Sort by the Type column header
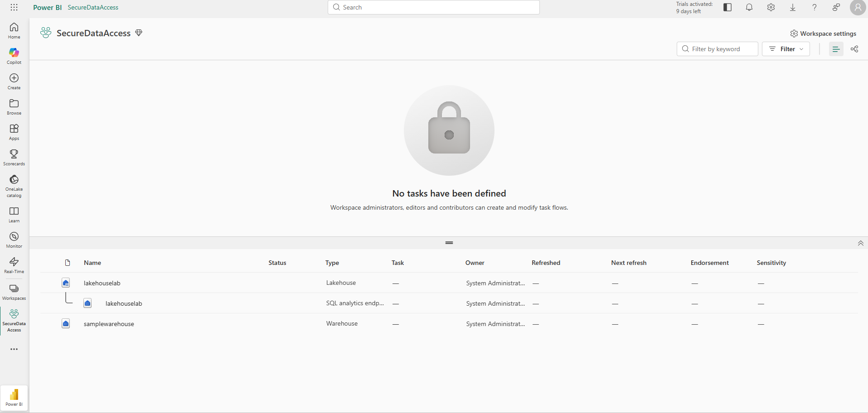 pos(332,263)
